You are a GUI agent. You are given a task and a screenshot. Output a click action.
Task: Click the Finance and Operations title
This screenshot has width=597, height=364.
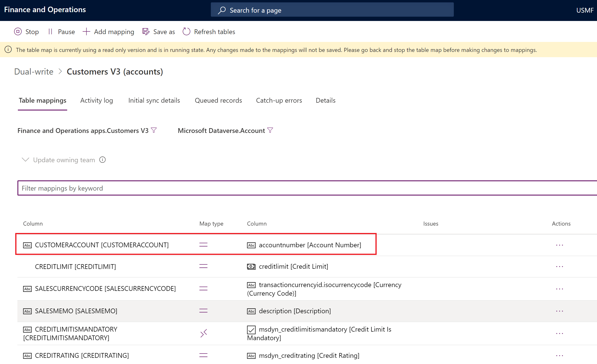(x=45, y=10)
